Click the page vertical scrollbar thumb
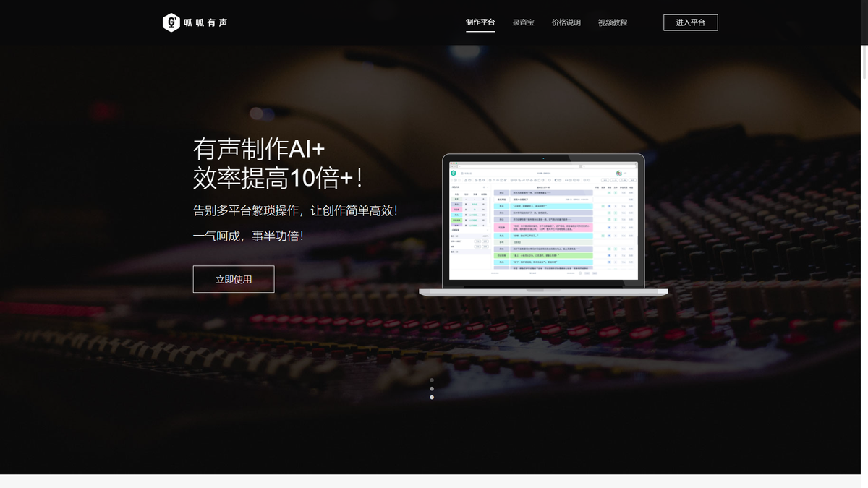868x488 pixels. click(864, 61)
